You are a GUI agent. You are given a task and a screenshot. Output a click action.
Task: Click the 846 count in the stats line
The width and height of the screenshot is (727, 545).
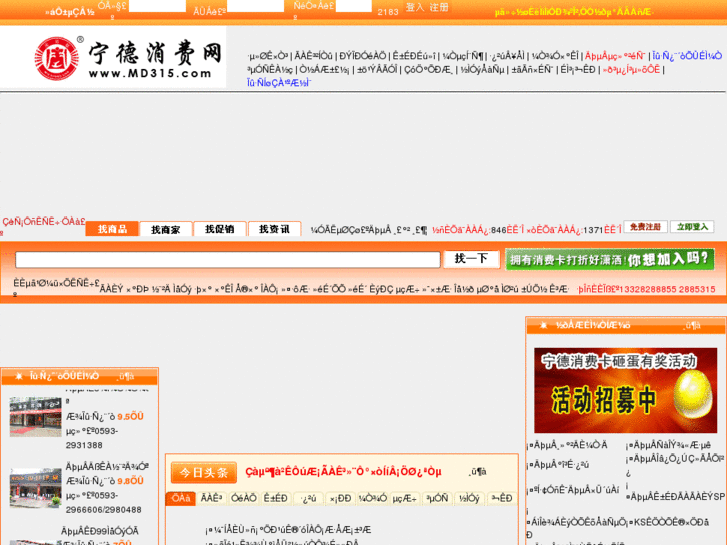tap(498, 230)
